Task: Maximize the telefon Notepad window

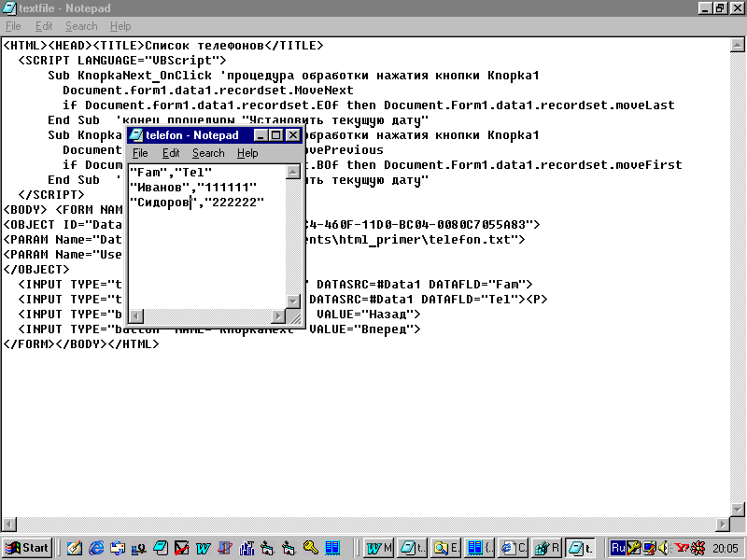Action: tap(275, 135)
